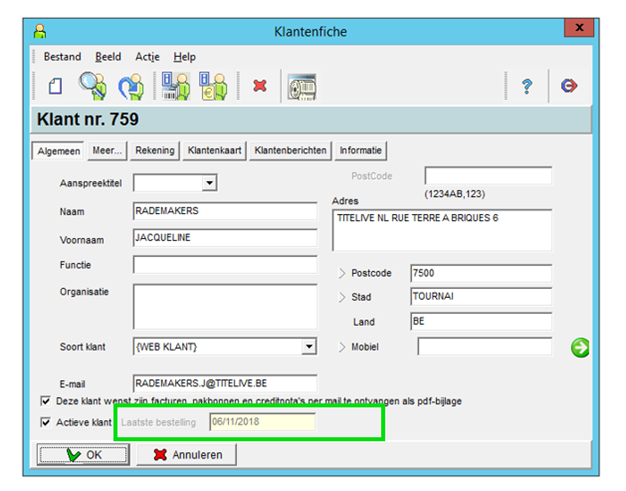Open the customer barcode purchases icon

(176, 86)
